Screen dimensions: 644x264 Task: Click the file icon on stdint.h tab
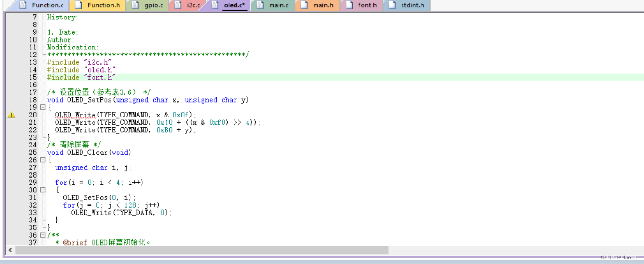(x=392, y=6)
